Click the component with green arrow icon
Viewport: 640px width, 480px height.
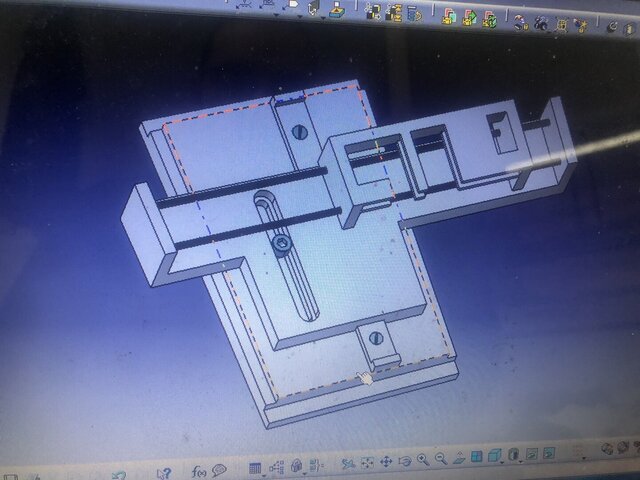(x=469, y=18)
